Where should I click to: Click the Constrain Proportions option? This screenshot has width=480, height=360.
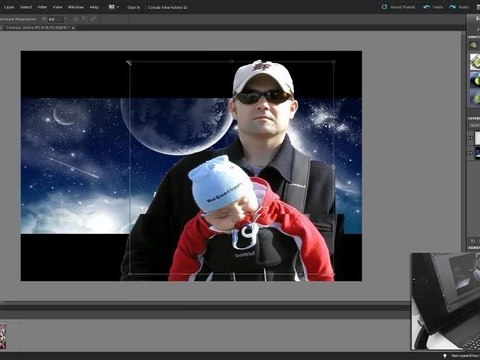[x=18, y=19]
